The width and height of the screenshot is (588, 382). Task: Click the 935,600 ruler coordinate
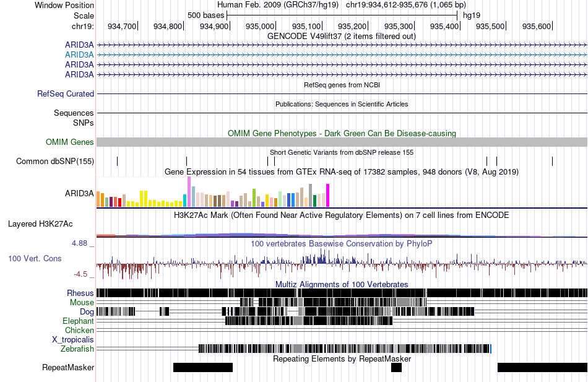pyautogui.click(x=537, y=26)
